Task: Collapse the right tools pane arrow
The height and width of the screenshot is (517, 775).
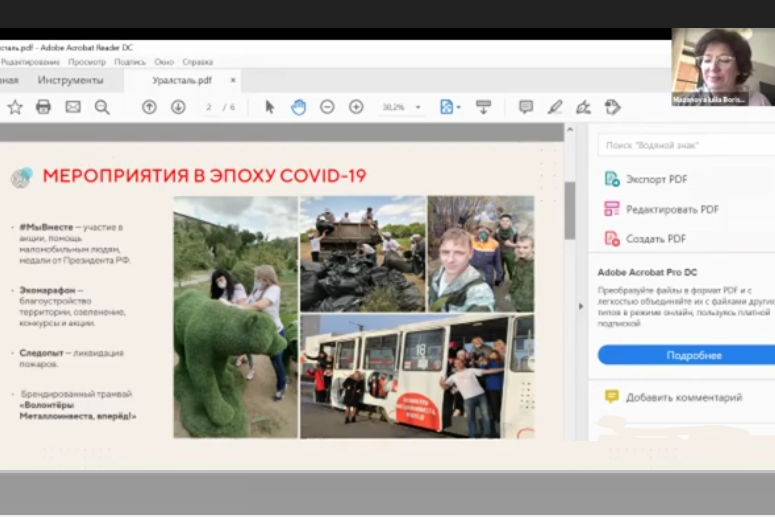Action: tap(582, 306)
